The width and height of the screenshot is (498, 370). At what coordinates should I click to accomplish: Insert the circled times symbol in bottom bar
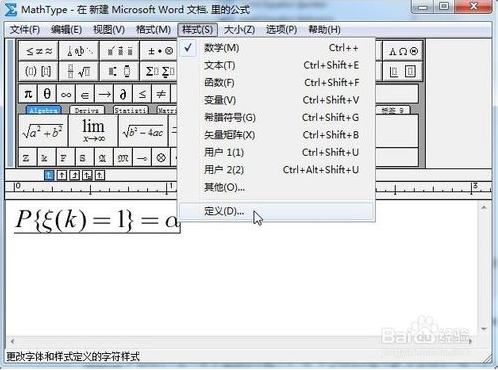pyautogui.click(x=161, y=157)
